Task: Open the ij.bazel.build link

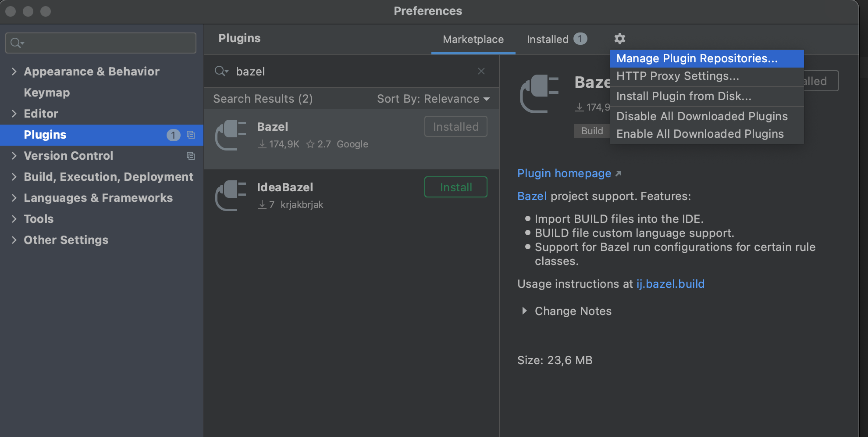Action: click(x=670, y=284)
